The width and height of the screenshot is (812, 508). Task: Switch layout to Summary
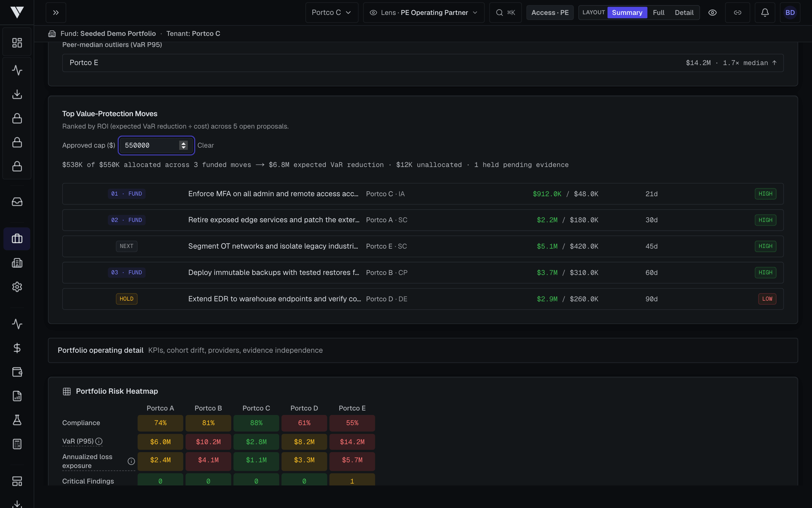(627, 12)
